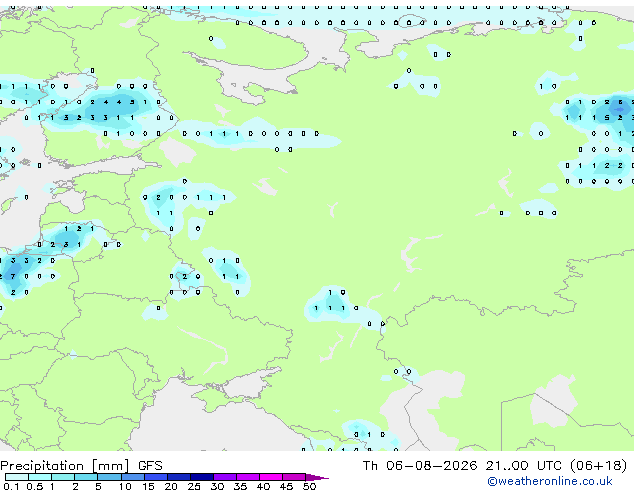This screenshot has height=490, width=634.
Task: Select the 45 mm legend color swatch
Action: point(294,477)
